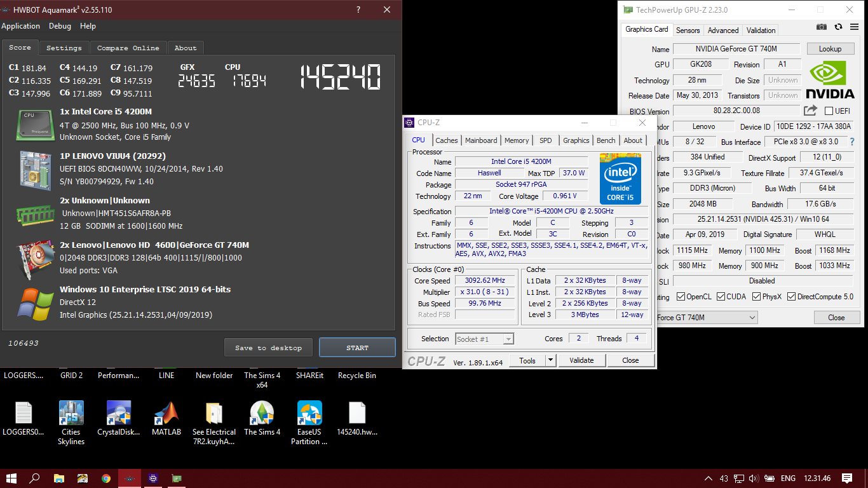Show hidden system tray icons

[x=709, y=478]
